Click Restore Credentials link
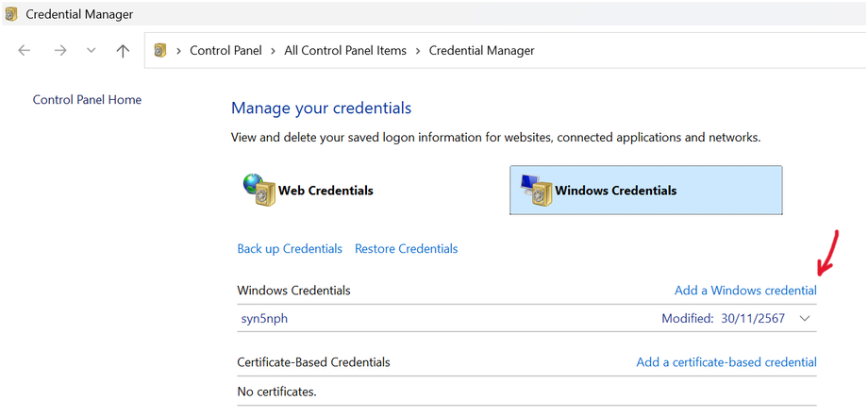 [x=407, y=249]
